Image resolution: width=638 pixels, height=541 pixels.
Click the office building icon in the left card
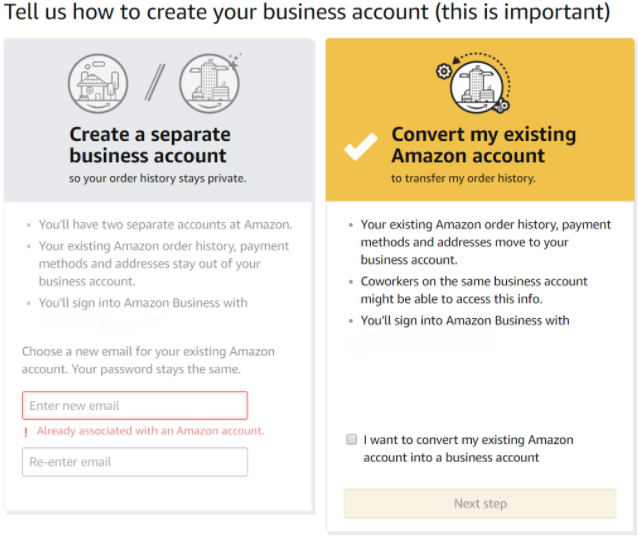[208, 82]
